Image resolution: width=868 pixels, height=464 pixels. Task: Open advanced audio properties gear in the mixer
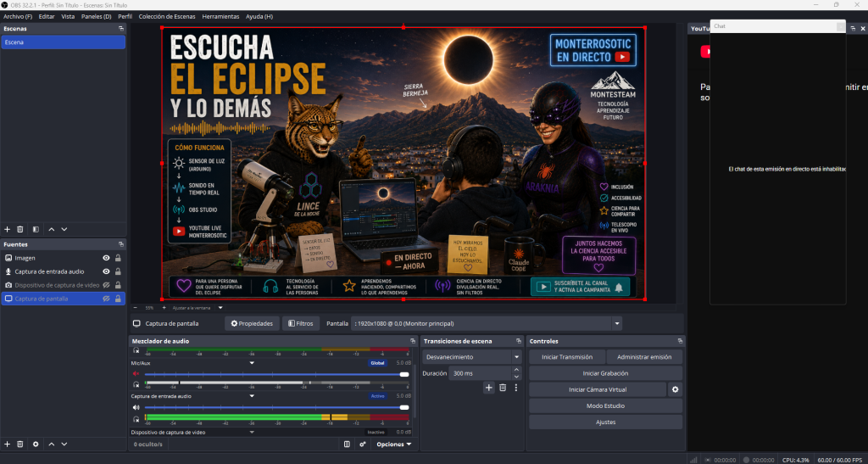(363, 444)
